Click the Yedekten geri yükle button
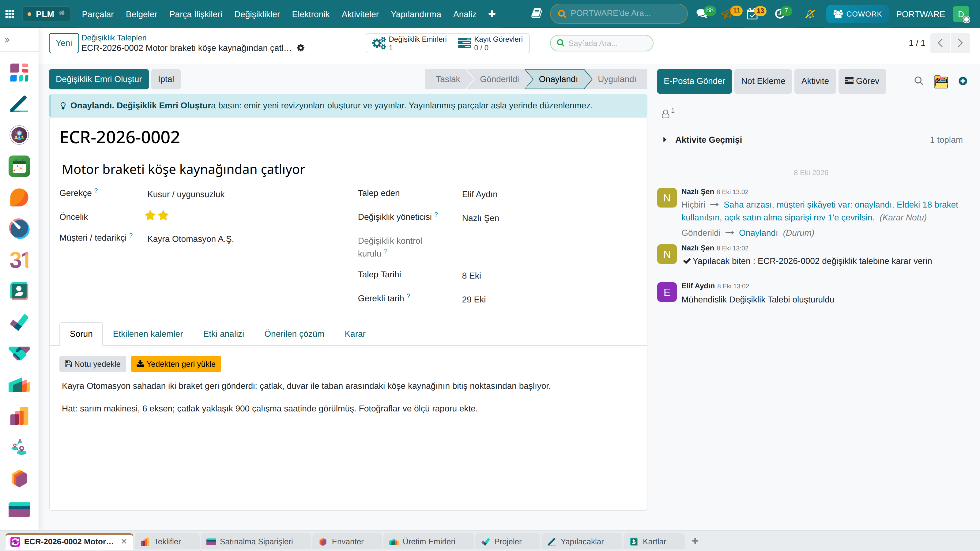Screen dimensions: 980x551 point(176,364)
